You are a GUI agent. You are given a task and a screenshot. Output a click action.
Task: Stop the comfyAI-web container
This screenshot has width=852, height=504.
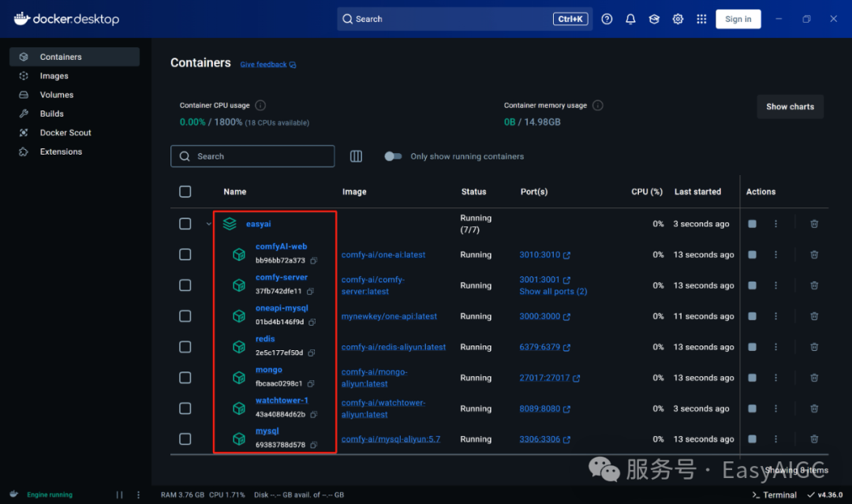752,255
